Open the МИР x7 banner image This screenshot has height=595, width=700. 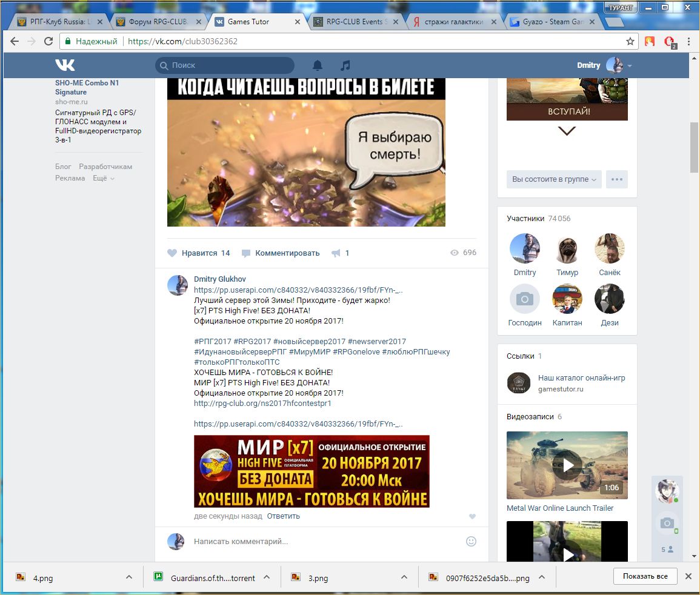[x=312, y=471]
